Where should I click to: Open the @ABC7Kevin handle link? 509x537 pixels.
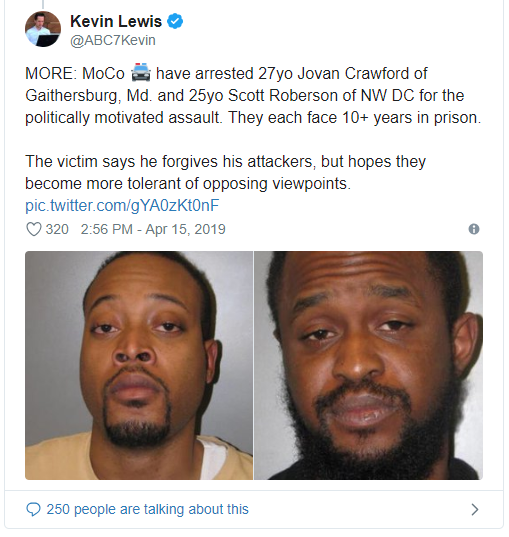(x=113, y=40)
